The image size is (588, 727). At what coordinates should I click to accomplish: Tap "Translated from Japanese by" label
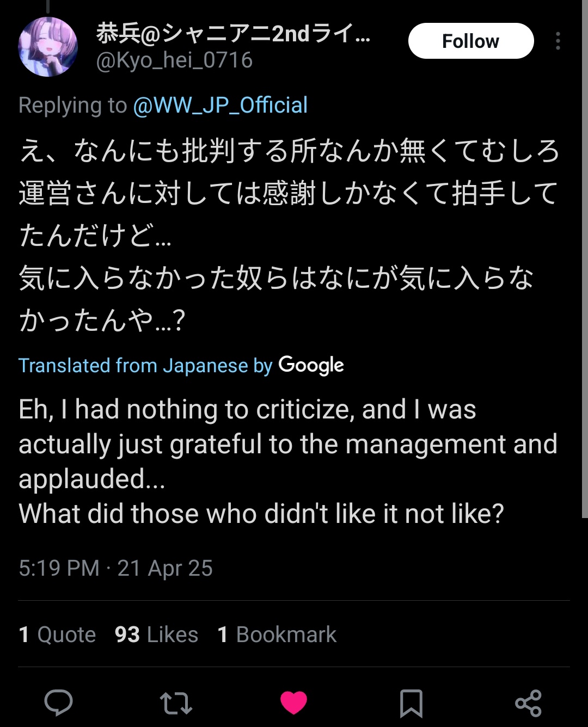point(145,366)
